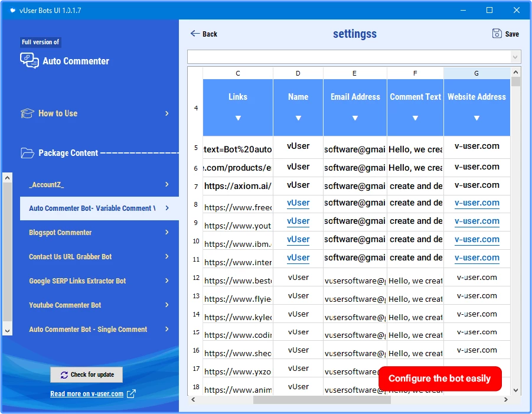Image resolution: width=532 pixels, height=414 pixels.
Task: Click the v-user.com link in row 9
Action: point(476,221)
